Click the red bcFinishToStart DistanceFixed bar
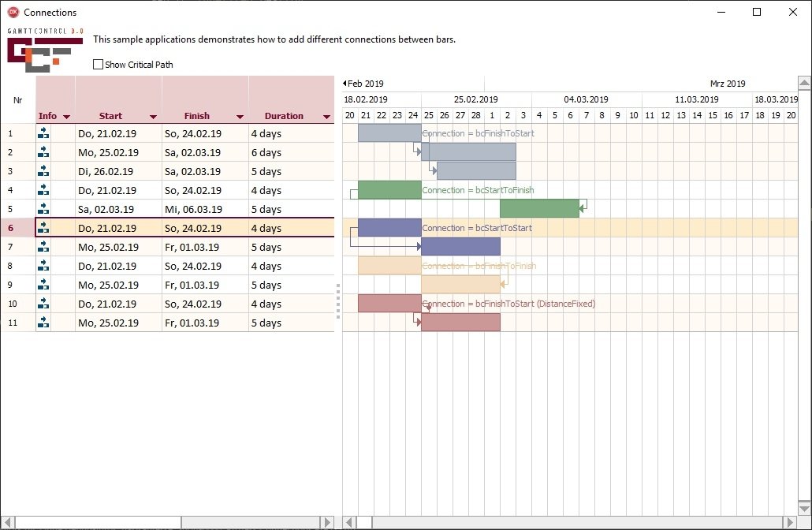The width and height of the screenshot is (812, 530). tap(389, 303)
